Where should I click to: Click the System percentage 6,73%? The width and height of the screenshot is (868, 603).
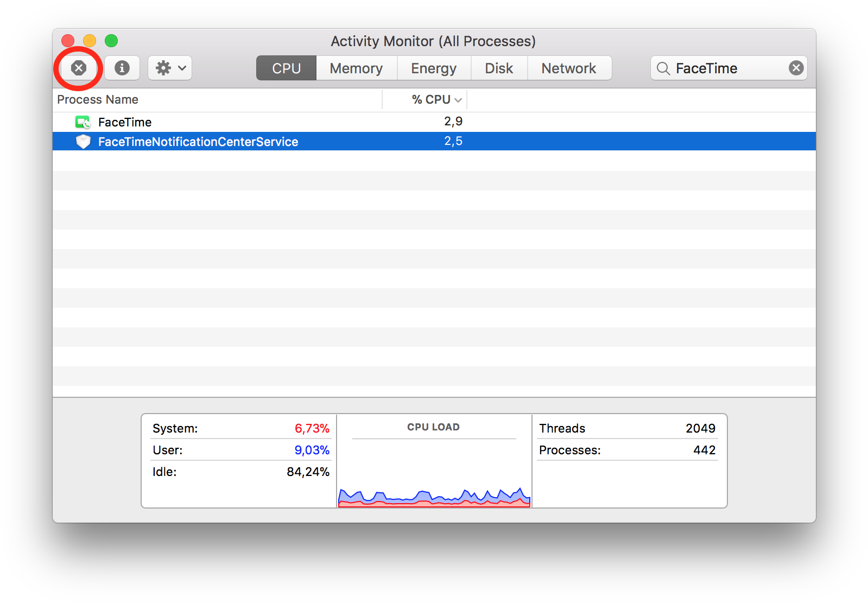coord(312,428)
